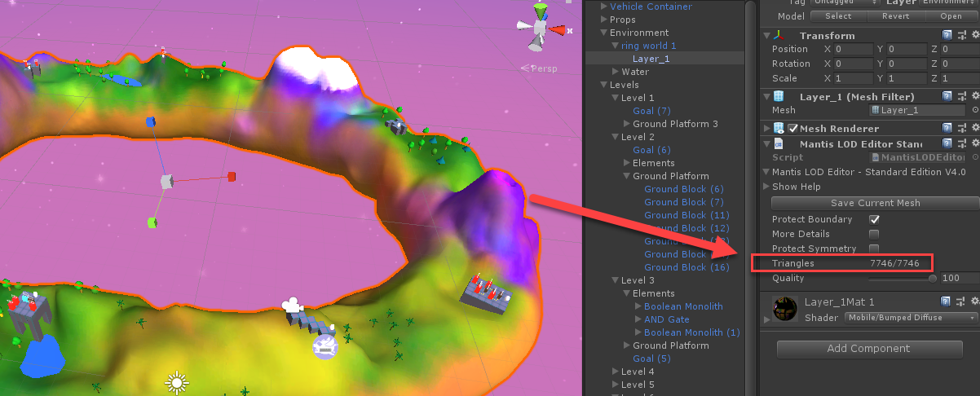Open Mantis LOD Editor preset icon
Viewport: 980px width, 396px height.
pyautogui.click(x=961, y=143)
